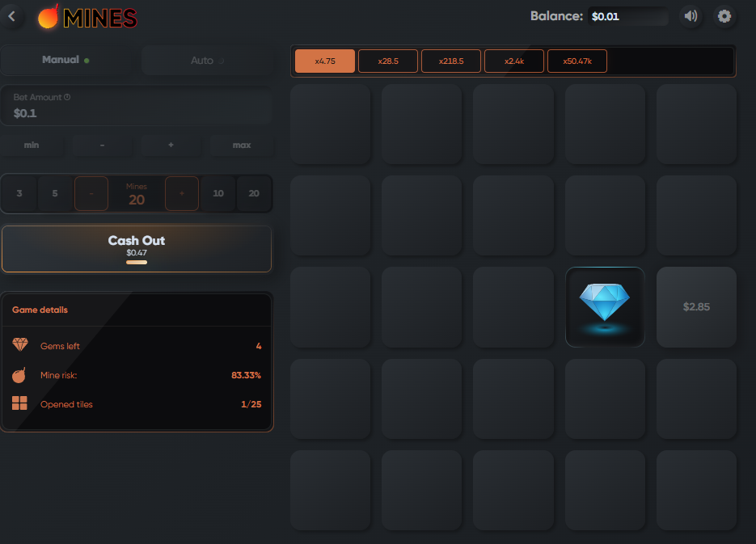Screen dimensions: 756x544
Task: Click the revealed blue diamond tile
Action: pyautogui.click(x=605, y=307)
